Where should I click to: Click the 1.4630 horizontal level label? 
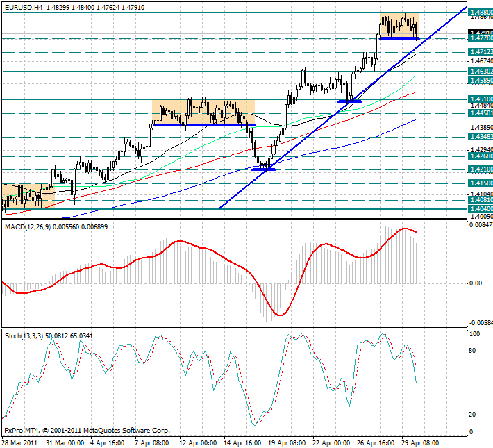coord(480,72)
